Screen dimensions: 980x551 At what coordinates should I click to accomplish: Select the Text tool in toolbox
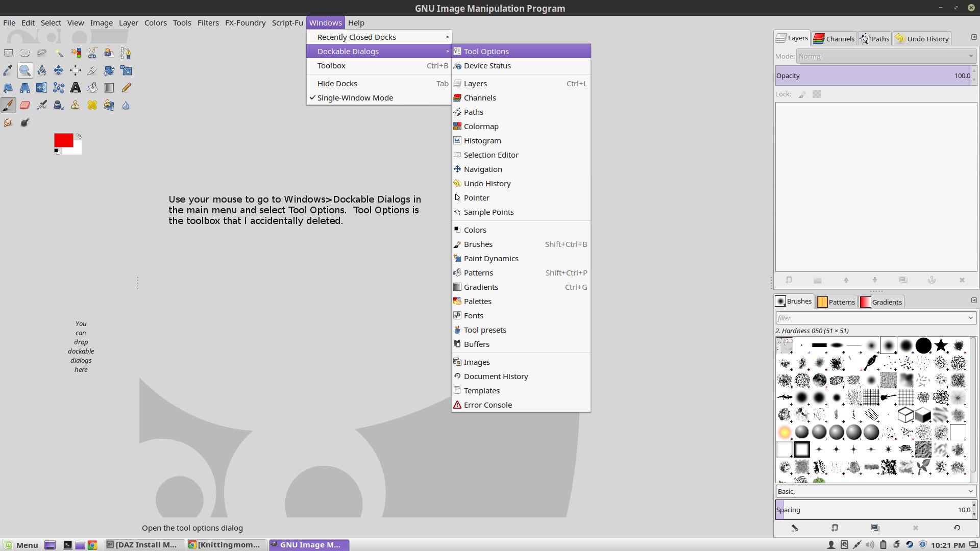click(75, 88)
